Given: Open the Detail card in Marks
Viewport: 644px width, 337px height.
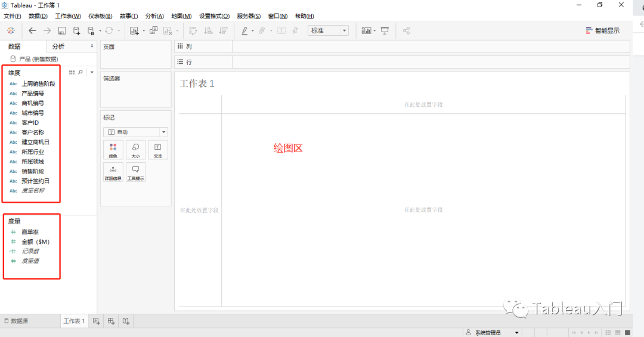Looking at the screenshot, I should (113, 172).
